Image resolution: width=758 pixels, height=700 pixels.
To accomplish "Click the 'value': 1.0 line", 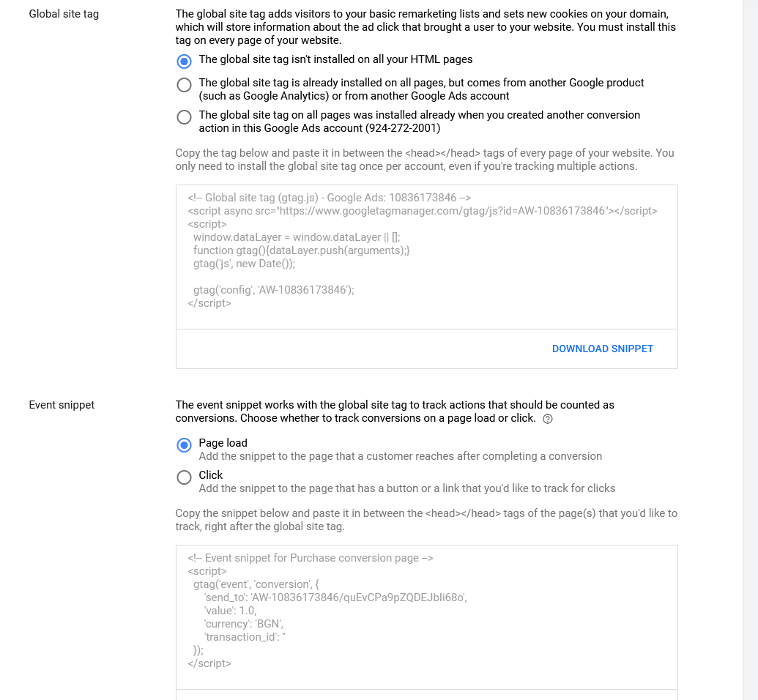I will (x=230, y=611).
